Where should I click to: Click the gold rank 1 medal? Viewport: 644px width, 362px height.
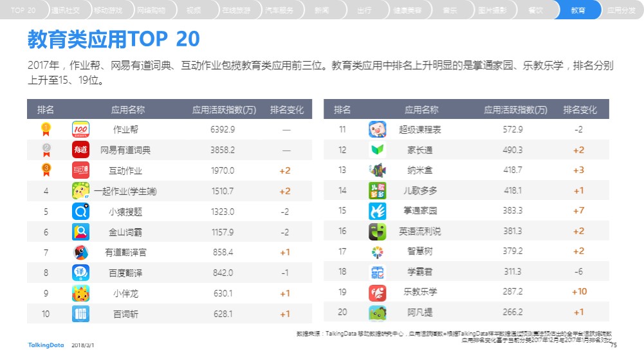pyautogui.click(x=46, y=129)
